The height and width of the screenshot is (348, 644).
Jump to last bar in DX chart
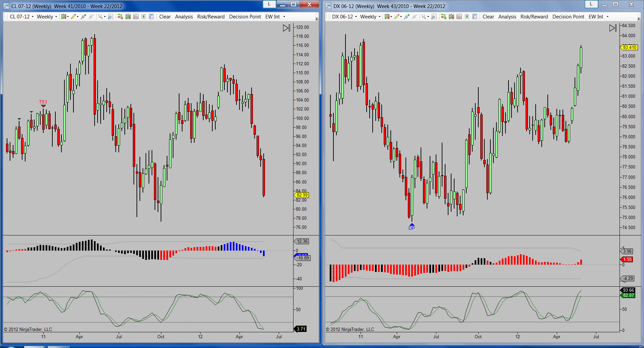coord(613,28)
